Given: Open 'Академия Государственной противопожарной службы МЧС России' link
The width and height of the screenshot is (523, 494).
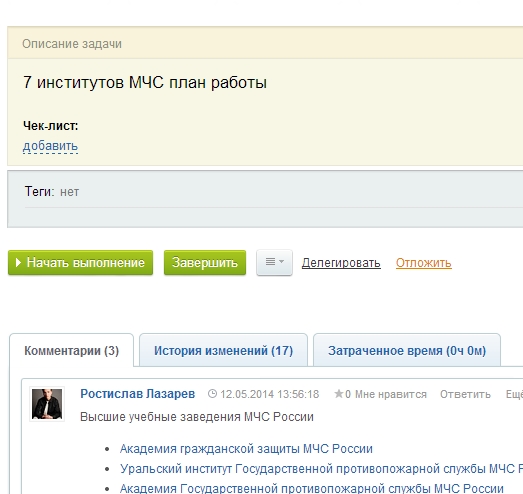Looking at the screenshot, I should (x=312, y=489).
